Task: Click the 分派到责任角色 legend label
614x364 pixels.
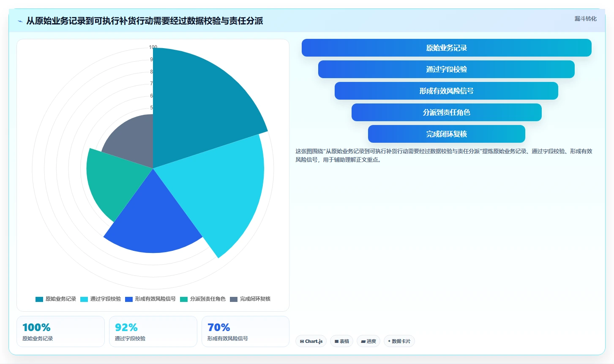Action: coord(208,299)
